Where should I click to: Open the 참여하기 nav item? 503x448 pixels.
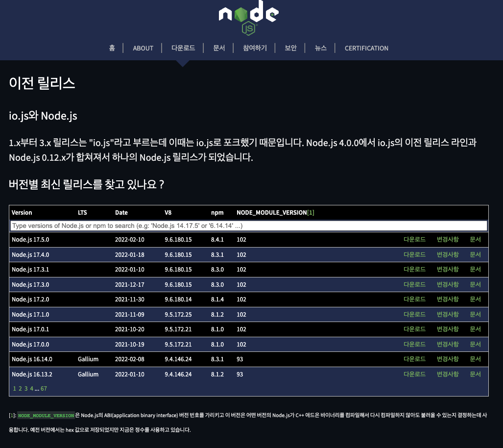[255, 48]
